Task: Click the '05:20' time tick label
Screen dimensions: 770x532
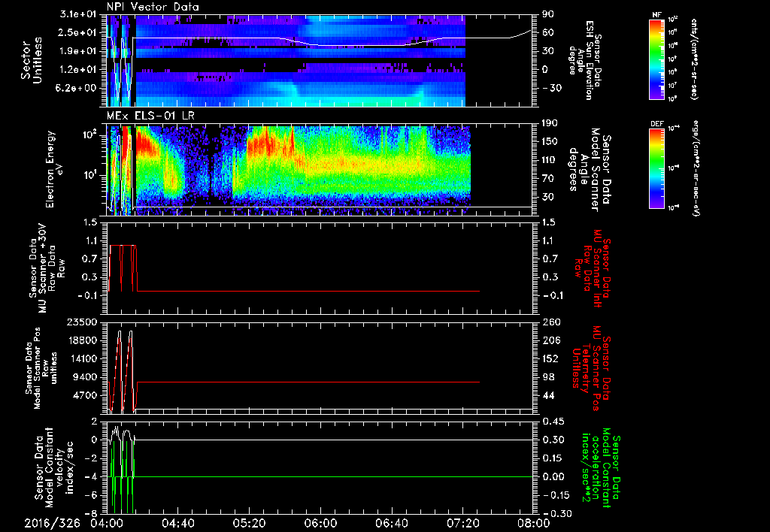Action: click(249, 523)
